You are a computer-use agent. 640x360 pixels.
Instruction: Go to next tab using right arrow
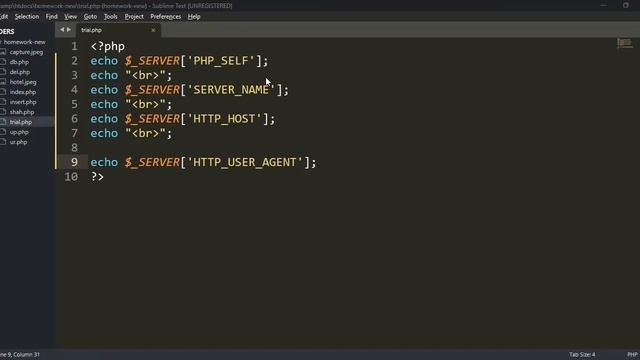[x=69, y=30]
